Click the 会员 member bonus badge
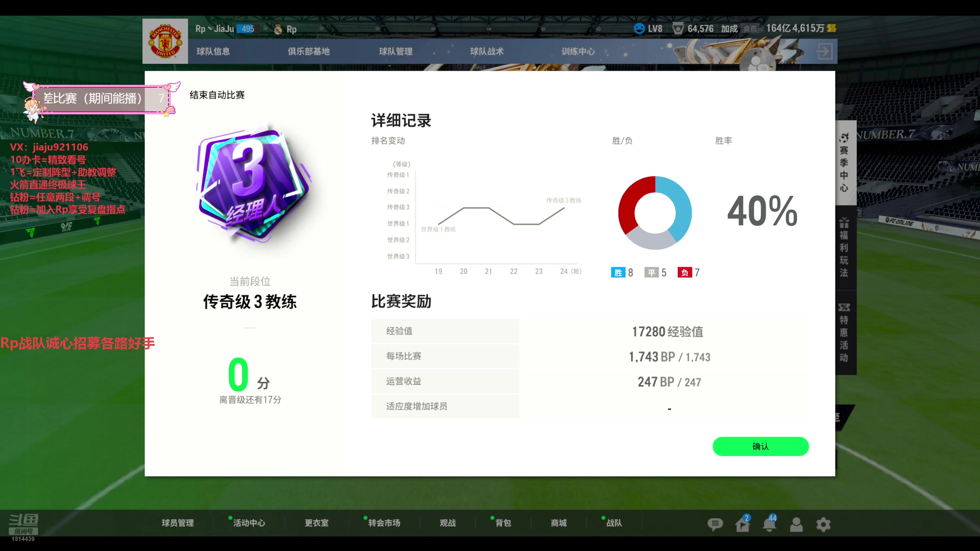980x551 pixels. point(750,29)
